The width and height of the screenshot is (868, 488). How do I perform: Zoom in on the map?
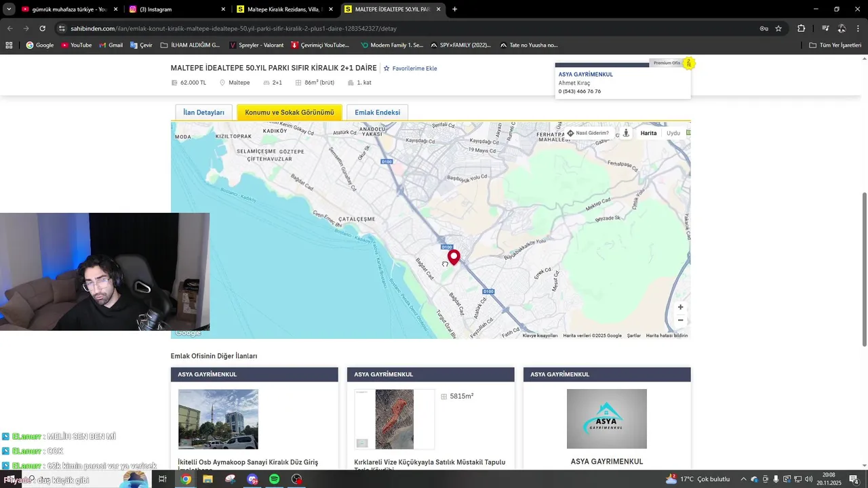(680, 307)
